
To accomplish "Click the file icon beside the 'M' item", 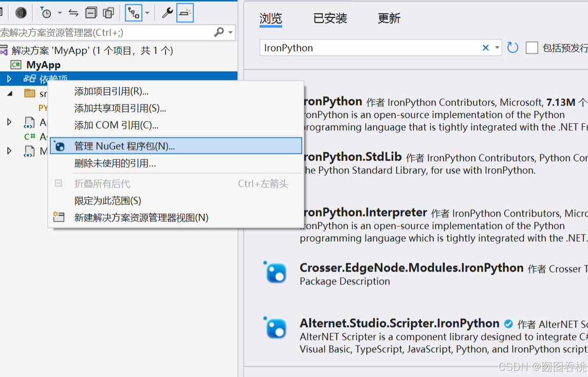I will click(29, 151).
